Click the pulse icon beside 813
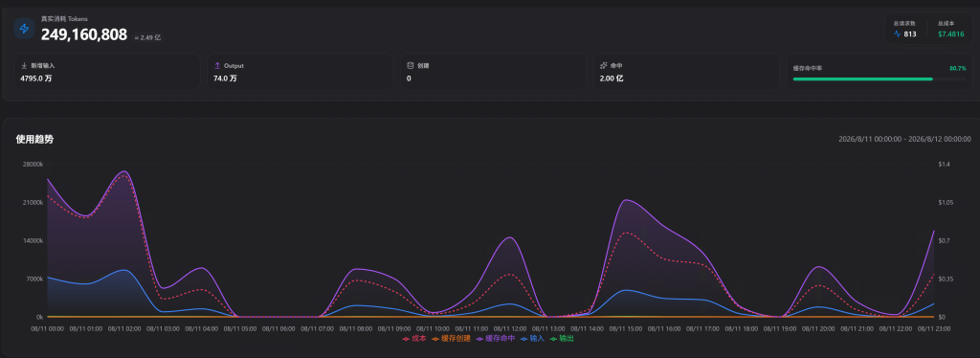Image resolution: width=980 pixels, height=358 pixels. tap(898, 34)
